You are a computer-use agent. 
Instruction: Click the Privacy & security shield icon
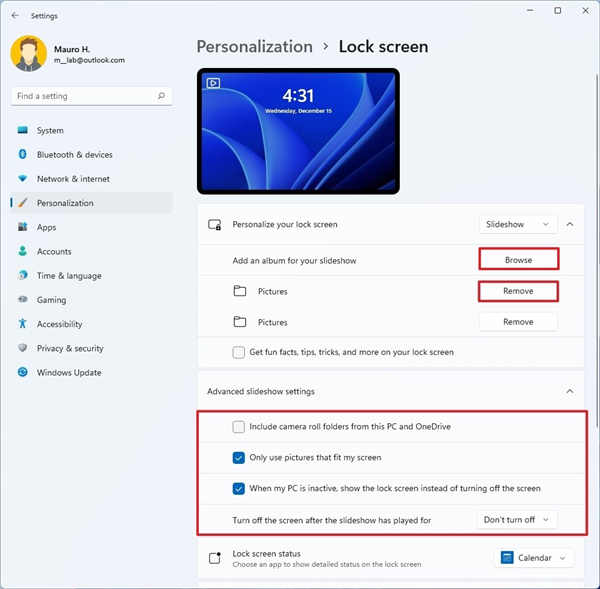point(23,348)
